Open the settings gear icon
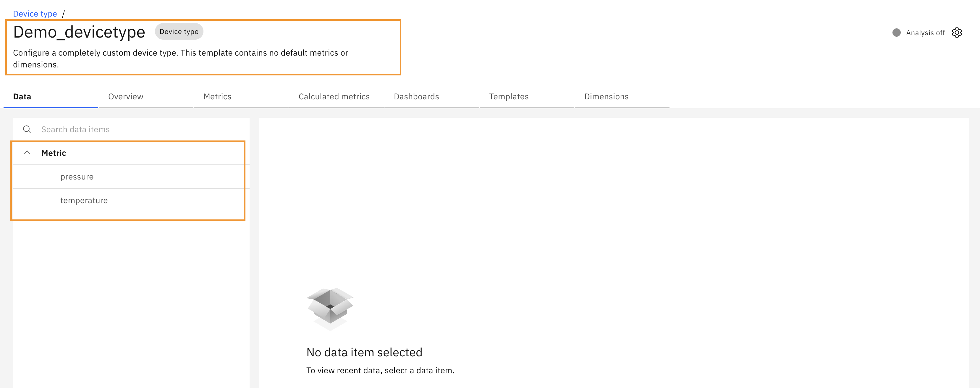This screenshot has width=980, height=388. click(x=957, y=33)
